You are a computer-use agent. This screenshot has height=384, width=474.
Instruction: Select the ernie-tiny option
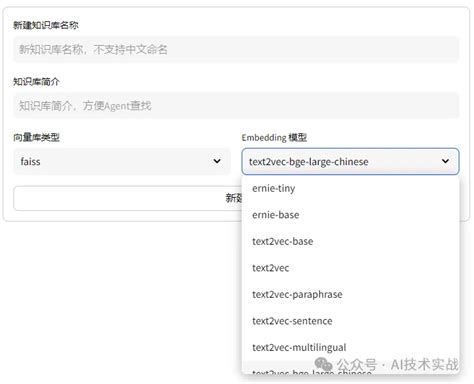point(350,188)
